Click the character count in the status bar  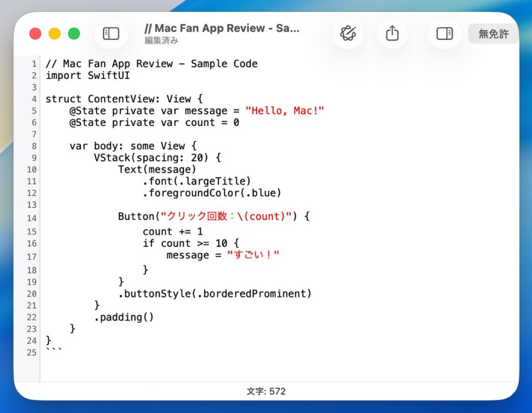pos(266,391)
